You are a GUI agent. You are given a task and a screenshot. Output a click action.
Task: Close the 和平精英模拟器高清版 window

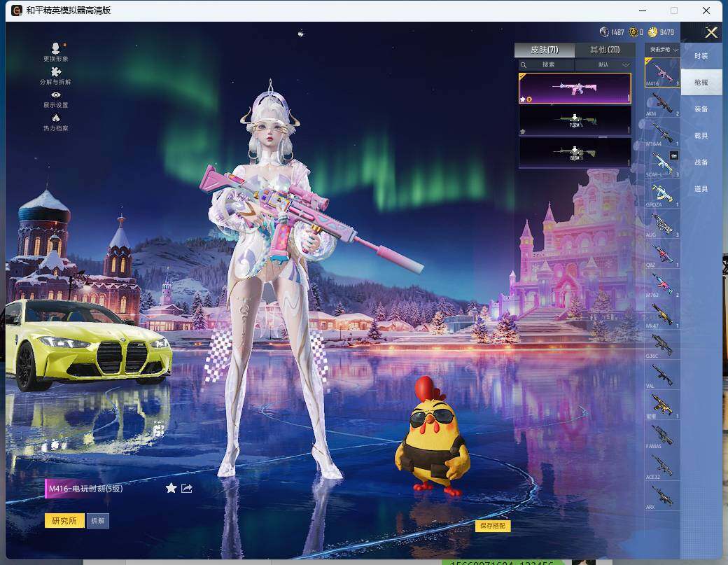(x=706, y=11)
